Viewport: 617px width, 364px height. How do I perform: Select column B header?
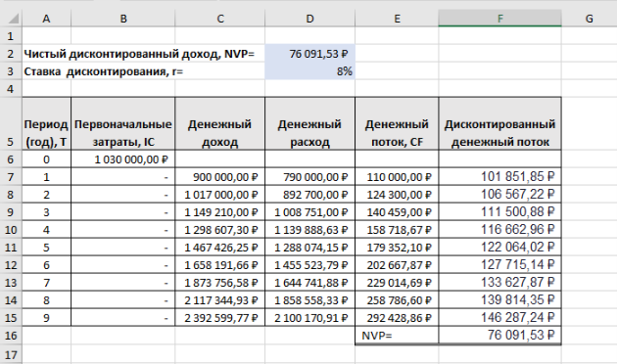[x=123, y=19]
